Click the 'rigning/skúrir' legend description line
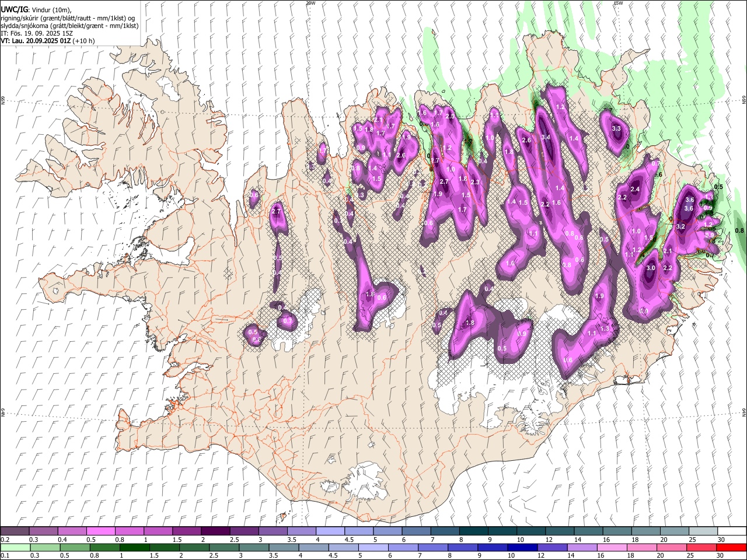Viewport: 747px width, 560px height. click(x=68, y=18)
